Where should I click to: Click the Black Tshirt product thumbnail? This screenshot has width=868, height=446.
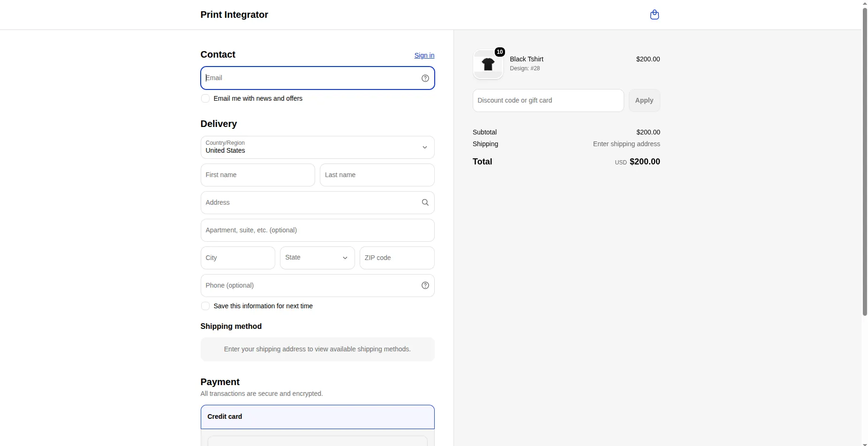(x=488, y=64)
